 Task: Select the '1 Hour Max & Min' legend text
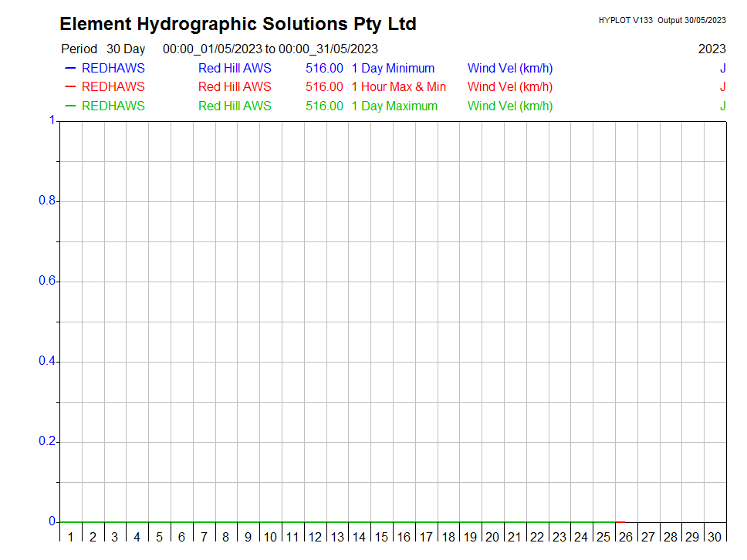[398, 87]
